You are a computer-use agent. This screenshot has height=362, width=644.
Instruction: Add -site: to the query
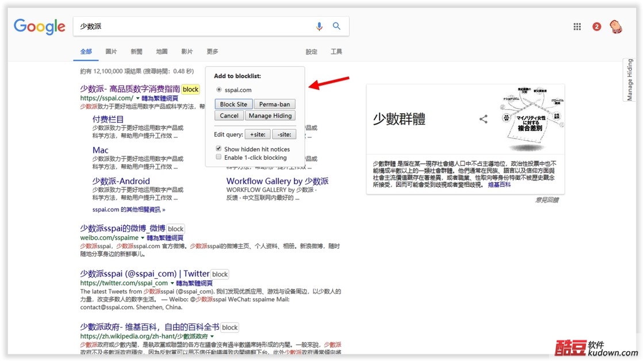284,134
